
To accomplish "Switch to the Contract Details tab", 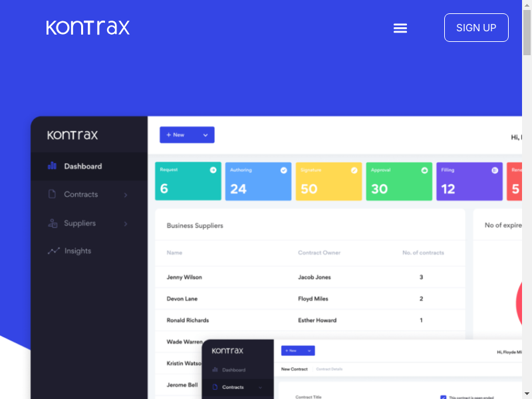I will coord(329,368).
